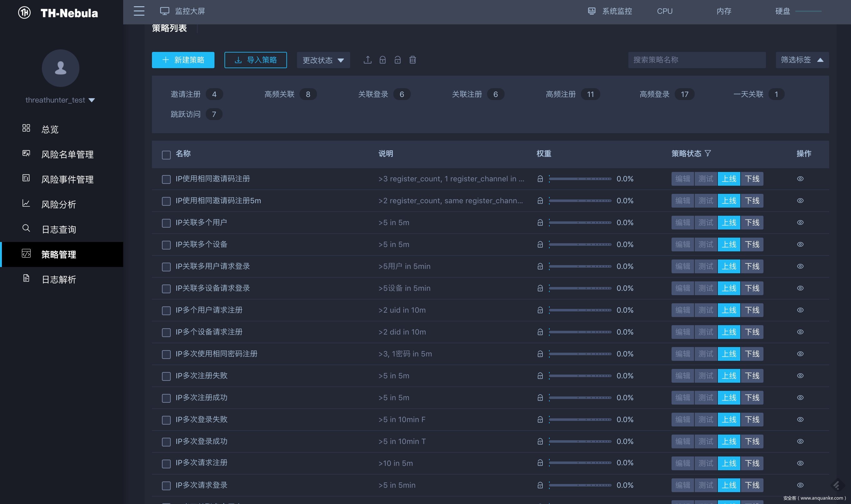This screenshot has height=504, width=851.
Task: Click the lock icon in IP关联多个用户 row
Action: tap(540, 223)
